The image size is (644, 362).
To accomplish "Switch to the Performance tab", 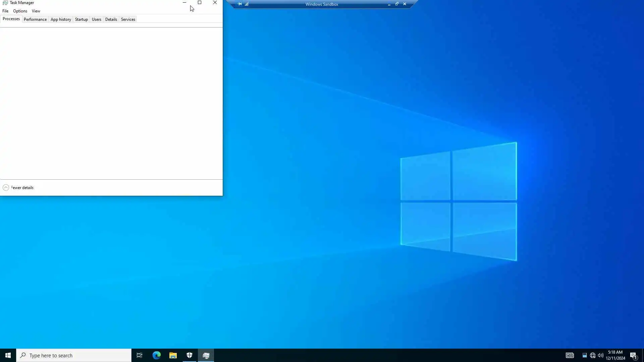I will click(x=35, y=19).
